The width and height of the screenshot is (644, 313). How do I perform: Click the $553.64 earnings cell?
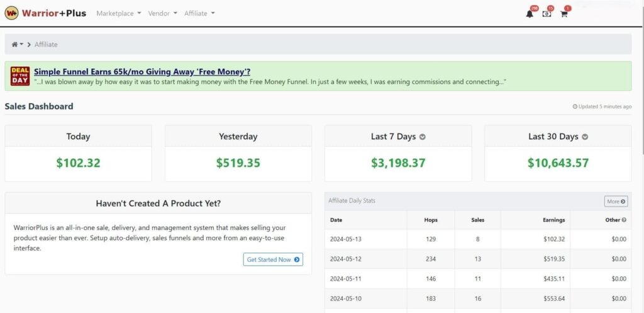(x=554, y=299)
